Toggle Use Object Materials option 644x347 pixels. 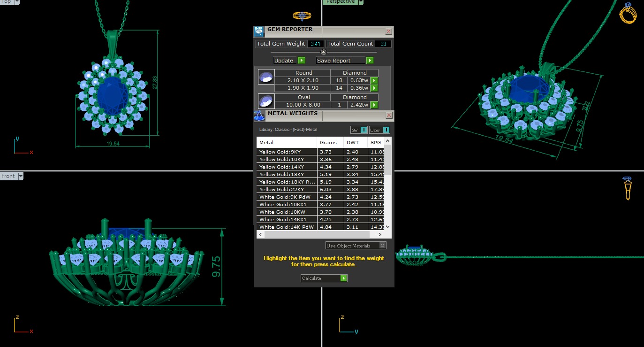[356, 246]
